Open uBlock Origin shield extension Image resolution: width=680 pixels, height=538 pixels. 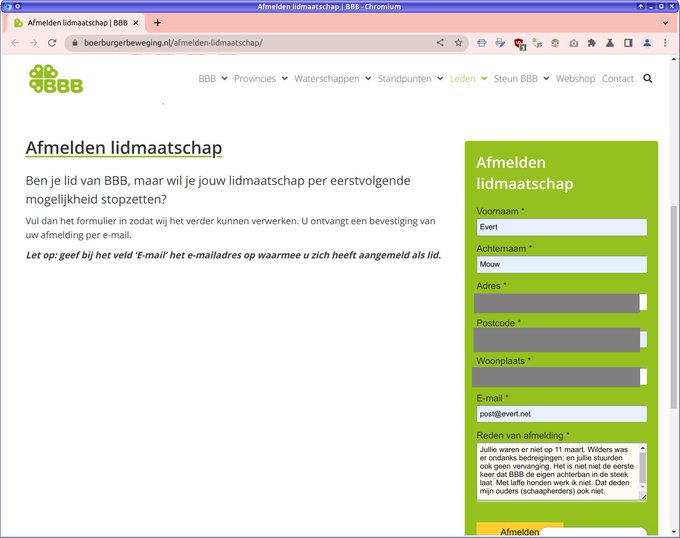coord(519,43)
